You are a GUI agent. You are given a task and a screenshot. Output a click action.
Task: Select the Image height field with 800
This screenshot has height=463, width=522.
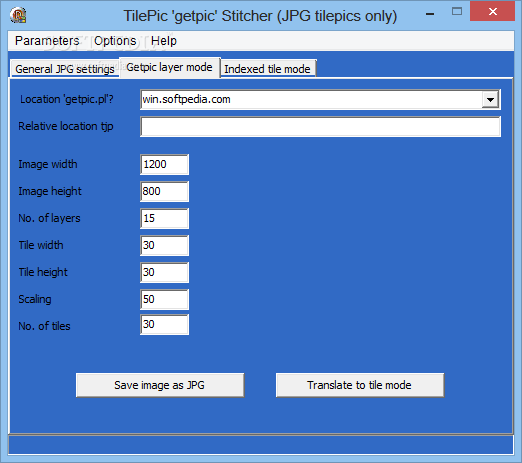(x=164, y=191)
